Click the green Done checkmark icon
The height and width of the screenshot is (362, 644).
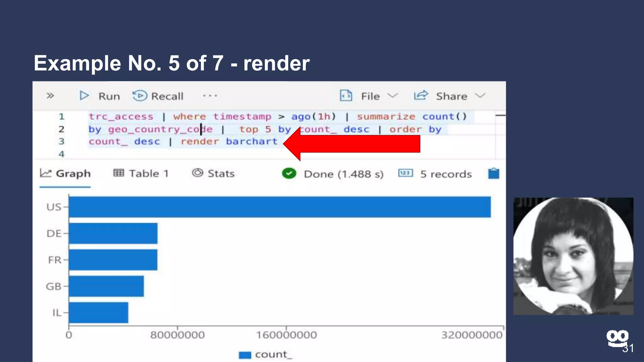pyautogui.click(x=289, y=173)
